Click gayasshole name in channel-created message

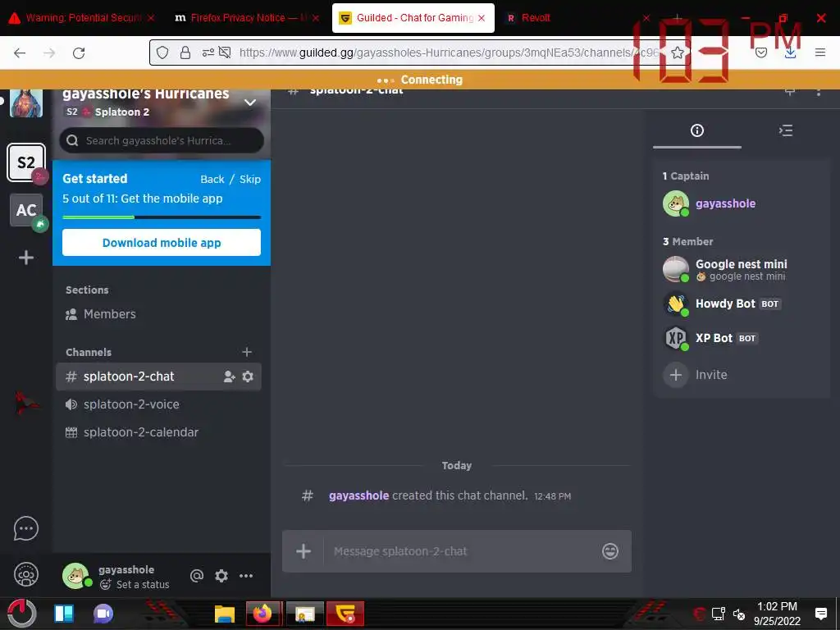pos(358,495)
